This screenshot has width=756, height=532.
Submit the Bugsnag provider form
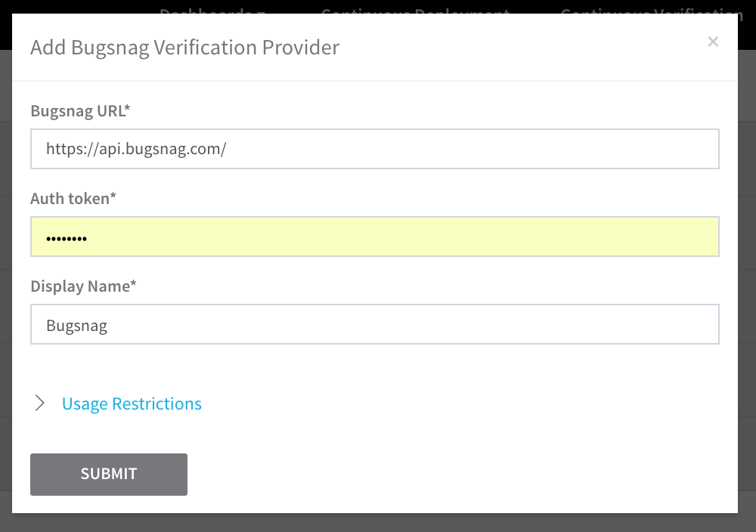tap(109, 474)
